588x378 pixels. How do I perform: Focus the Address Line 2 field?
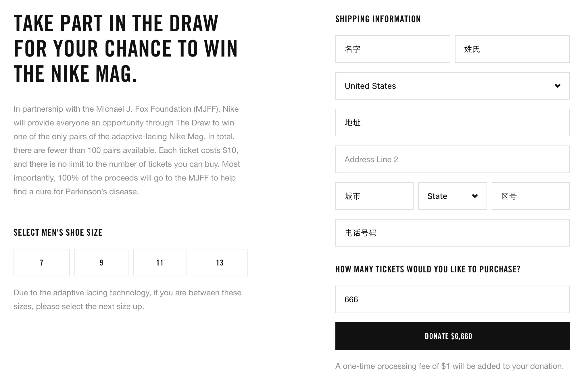(x=452, y=159)
